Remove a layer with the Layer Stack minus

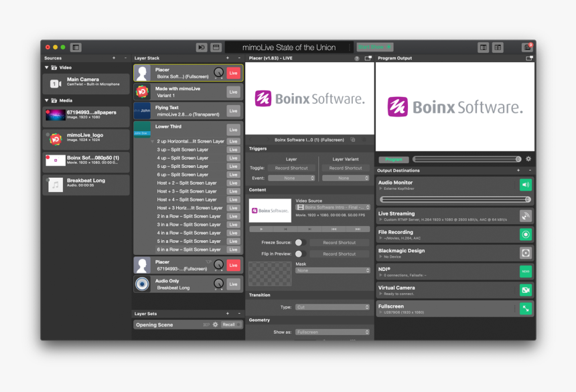(x=239, y=58)
